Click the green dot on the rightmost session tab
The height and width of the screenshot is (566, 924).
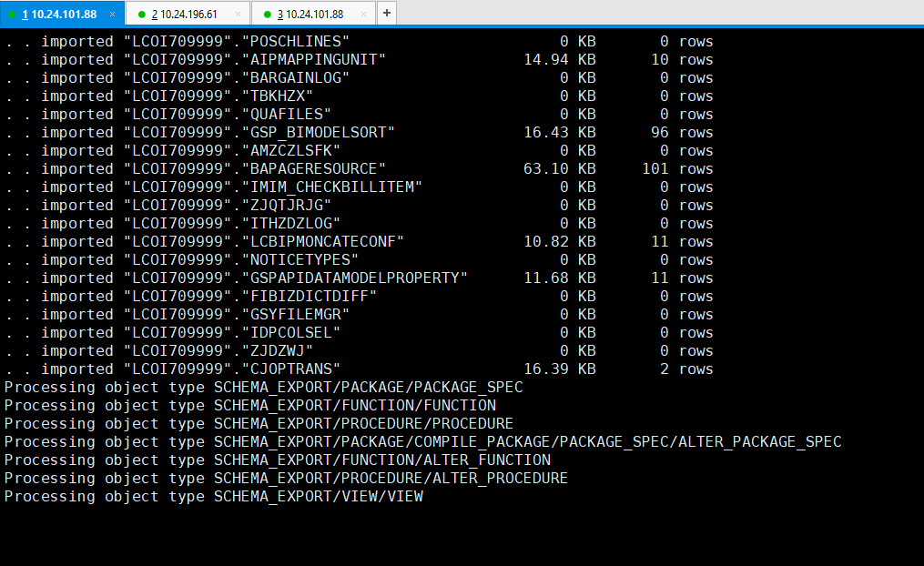[x=267, y=14]
